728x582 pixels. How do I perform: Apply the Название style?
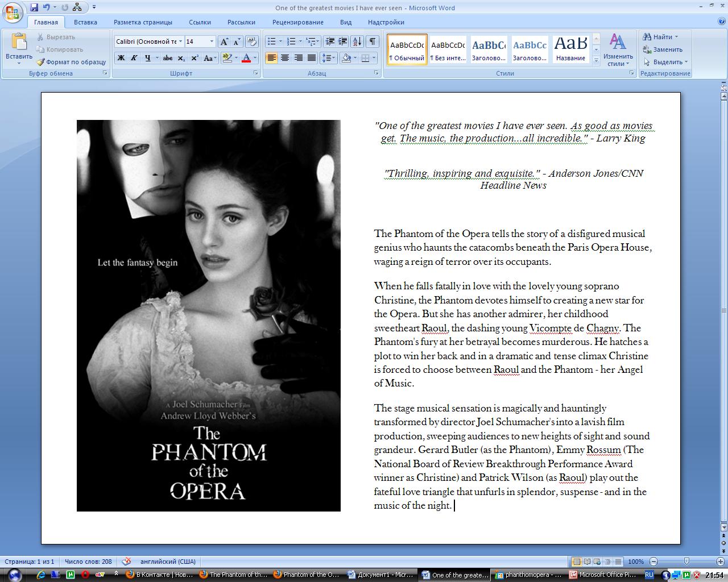tap(570, 49)
